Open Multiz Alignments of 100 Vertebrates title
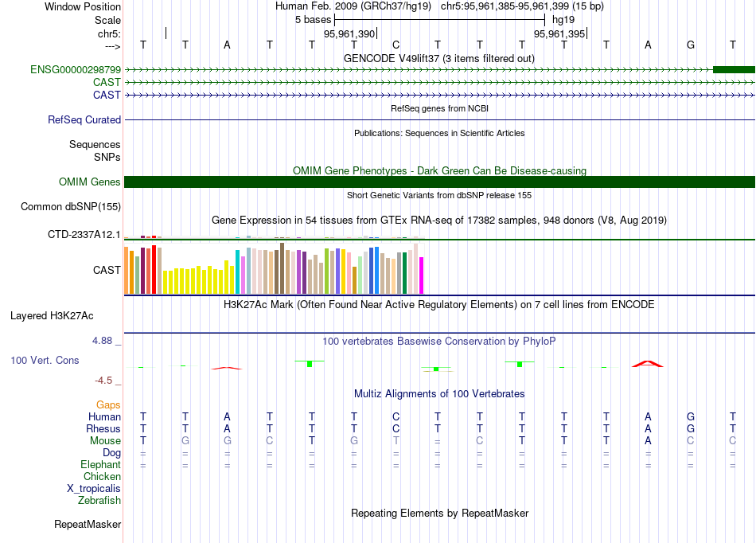The width and height of the screenshot is (756, 543). pyautogui.click(x=439, y=393)
